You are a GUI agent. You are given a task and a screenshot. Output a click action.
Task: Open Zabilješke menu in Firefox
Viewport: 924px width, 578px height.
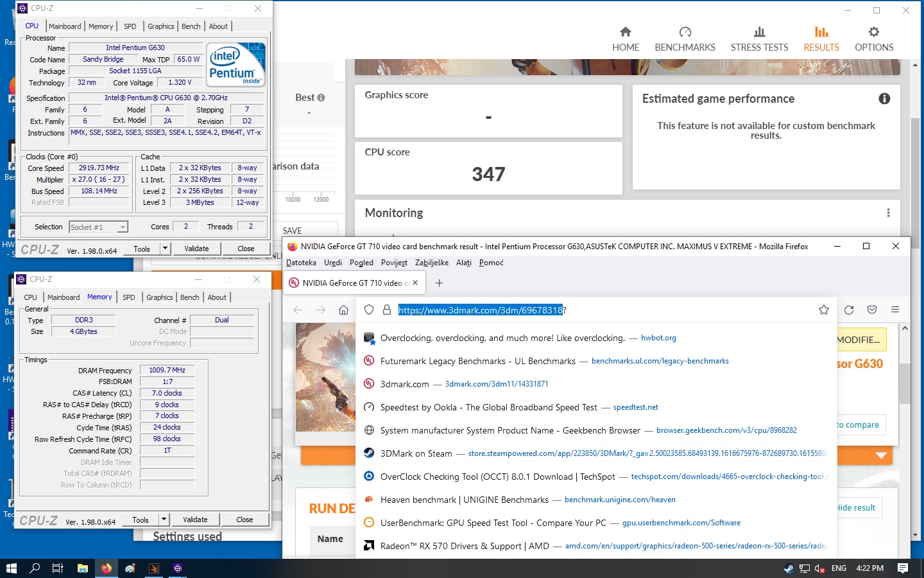tap(431, 263)
